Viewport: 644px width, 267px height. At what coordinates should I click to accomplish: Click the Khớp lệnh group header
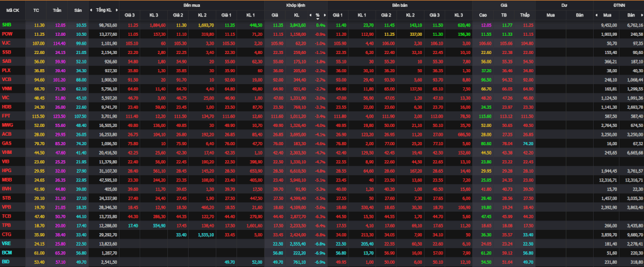pyautogui.click(x=296, y=5)
